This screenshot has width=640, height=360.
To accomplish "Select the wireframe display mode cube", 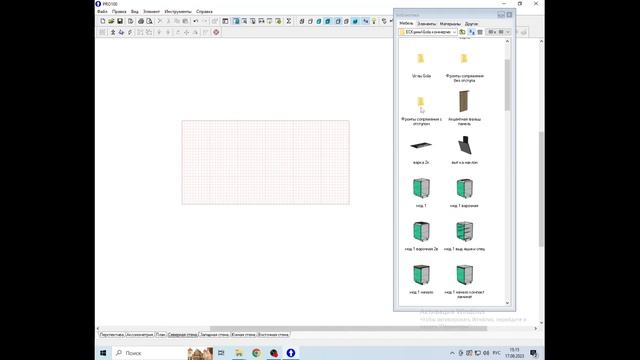I will pos(302,21).
